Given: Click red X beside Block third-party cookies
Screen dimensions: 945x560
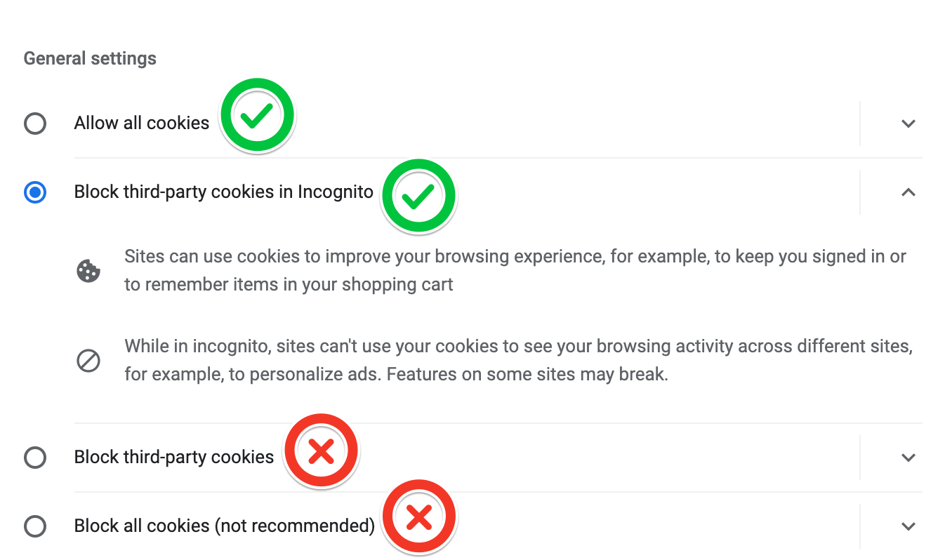Looking at the screenshot, I should [321, 451].
